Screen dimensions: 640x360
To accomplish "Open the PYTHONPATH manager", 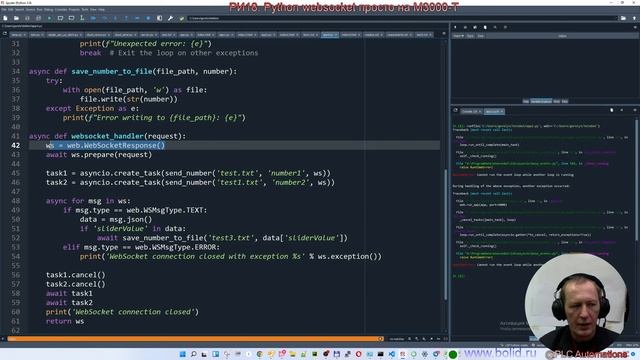I will coord(182,18).
